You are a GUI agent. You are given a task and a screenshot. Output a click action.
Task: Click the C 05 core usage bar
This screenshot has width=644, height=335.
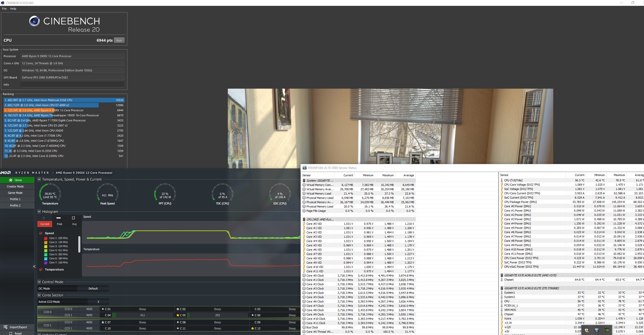(217, 315)
